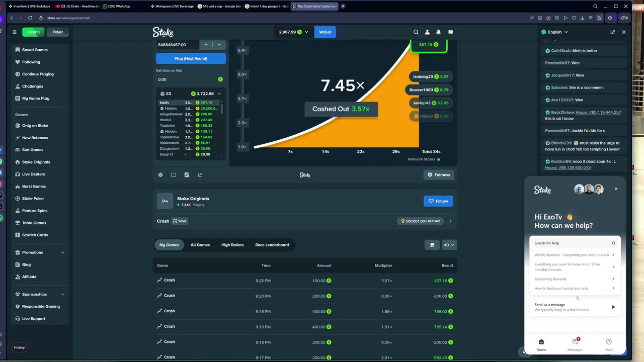This screenshot has width=644, height=362.
Task: Increase bet amount with up arrow
Action: 219,45
